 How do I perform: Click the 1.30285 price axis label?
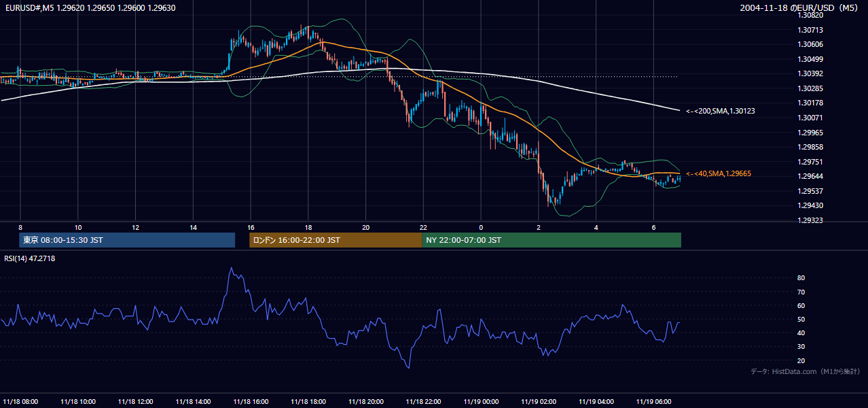(812, 88)
